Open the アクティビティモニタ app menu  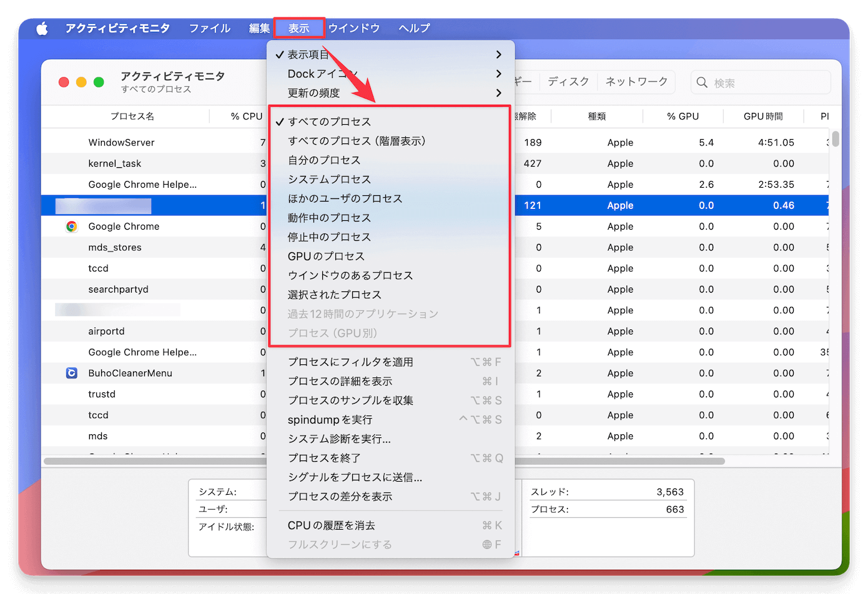click(x=117, y=29)
